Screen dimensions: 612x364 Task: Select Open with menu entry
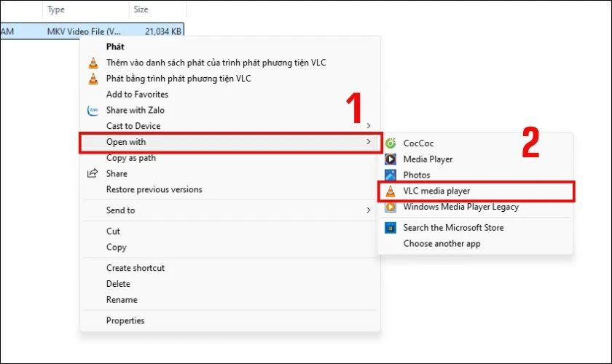click(230, 142)
